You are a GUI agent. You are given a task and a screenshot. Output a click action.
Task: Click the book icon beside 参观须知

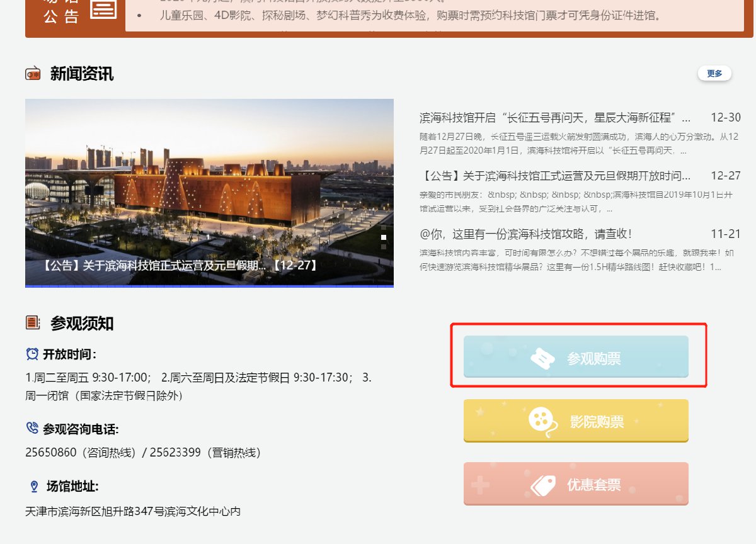[33, 323]
